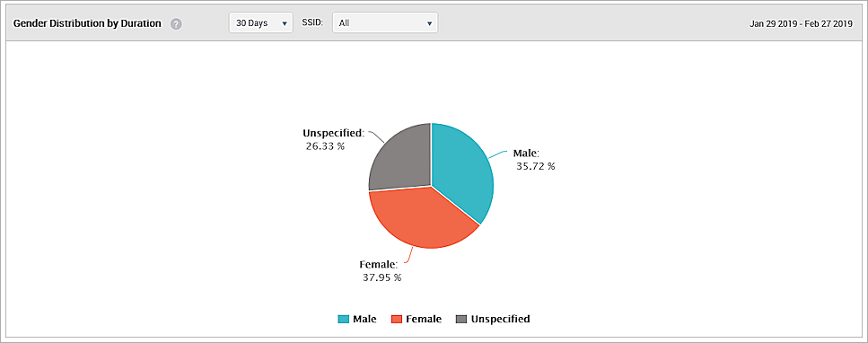868x343 pixels.
Task: Toggle the Unspecified legend entry
Action: coord(493,319)
